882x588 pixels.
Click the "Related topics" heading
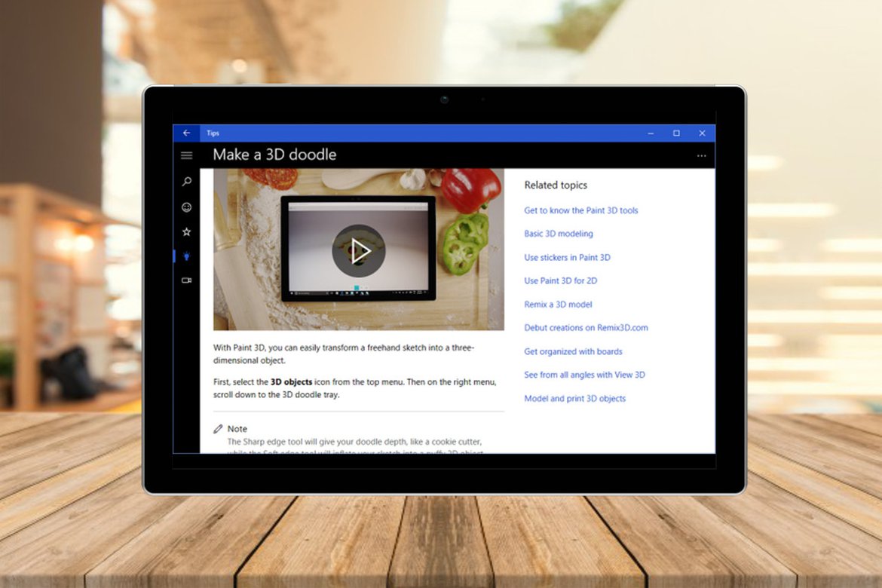[x=556, y=185]
